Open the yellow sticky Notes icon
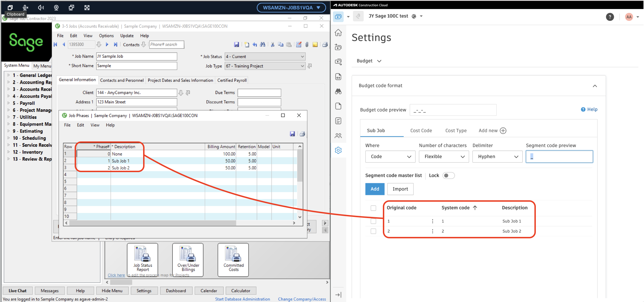The width and height of the screenshot is (644, 302). [x=315, y=45]
